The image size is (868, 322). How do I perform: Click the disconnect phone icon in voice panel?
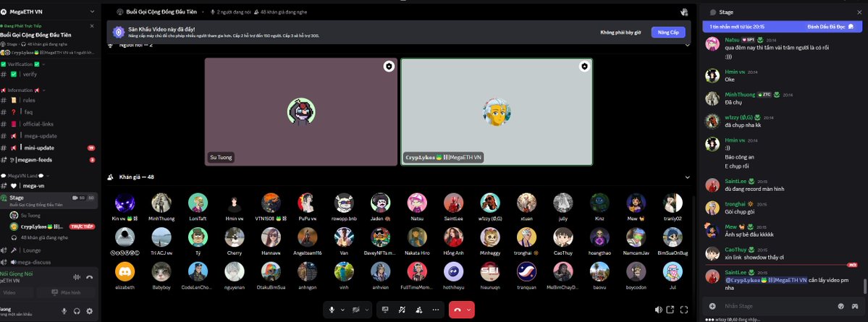pos(90,276)
